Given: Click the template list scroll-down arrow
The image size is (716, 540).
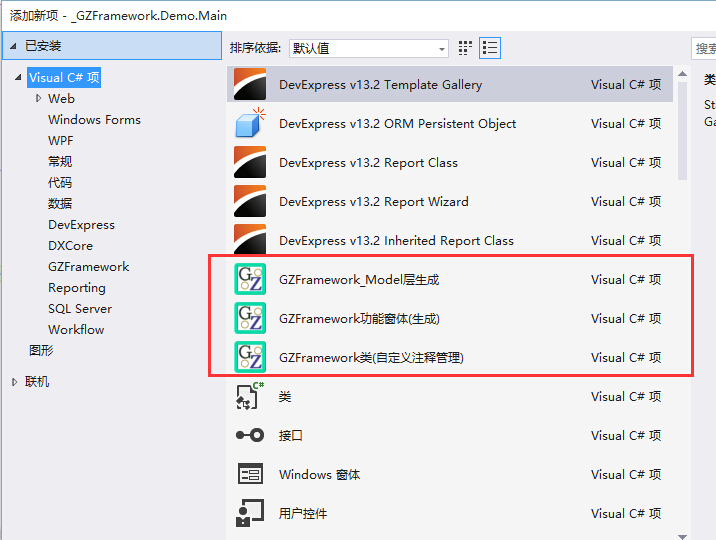Looking at the screenshot, I should pyautogui.click(x=683, y=537).
